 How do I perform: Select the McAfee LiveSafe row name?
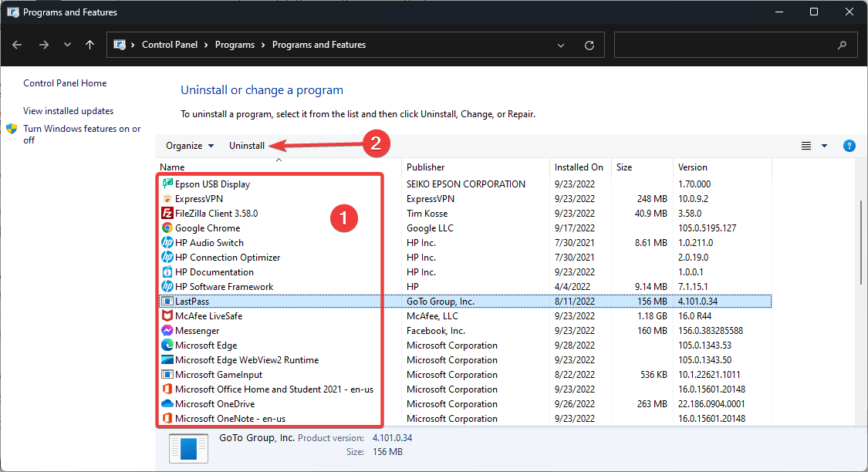(208, 316)
